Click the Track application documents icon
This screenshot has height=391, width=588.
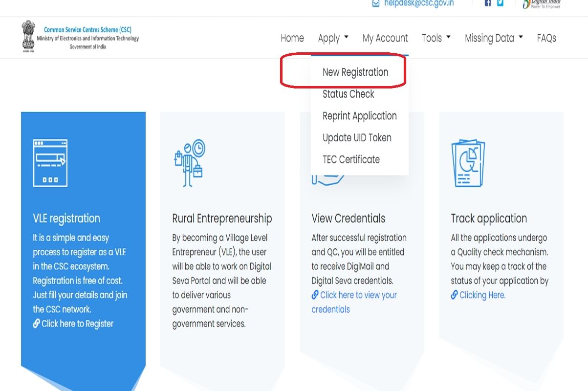point(468,162)
